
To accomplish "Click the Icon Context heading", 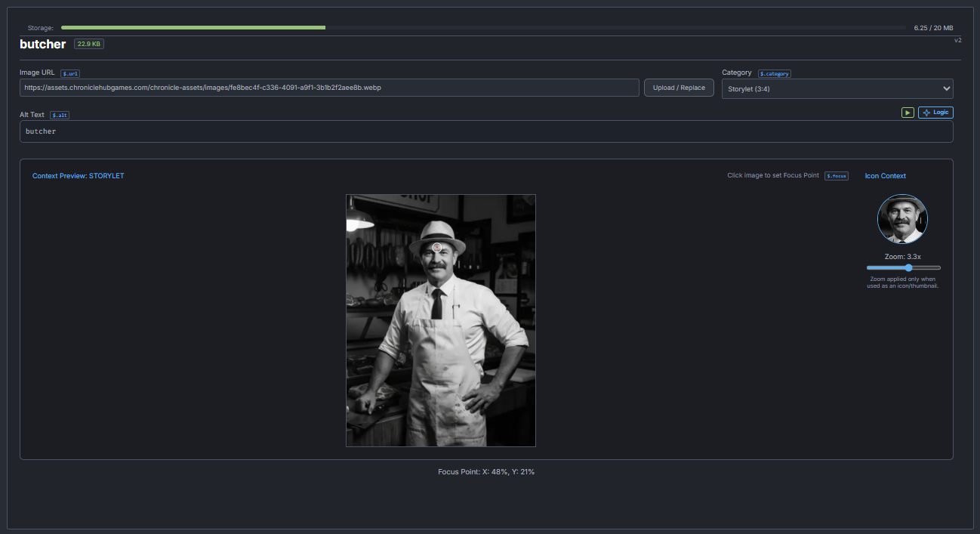I will [x=886, y=176].
